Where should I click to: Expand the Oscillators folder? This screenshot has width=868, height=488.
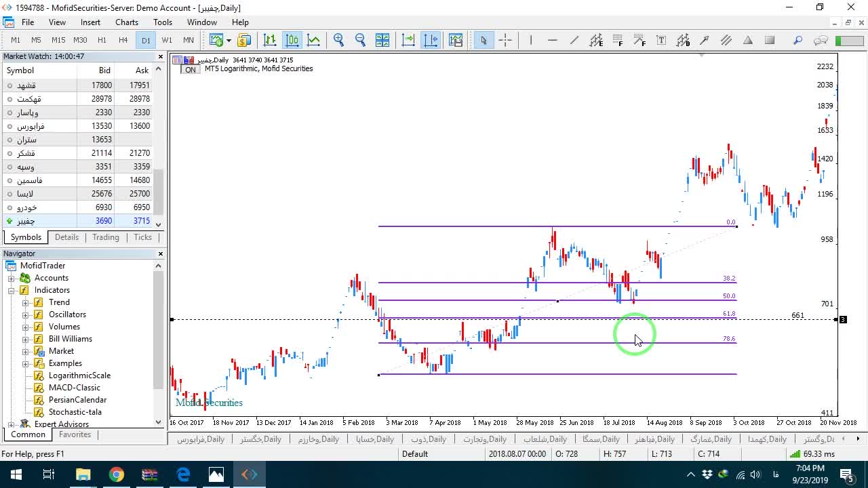click(26, 314)
